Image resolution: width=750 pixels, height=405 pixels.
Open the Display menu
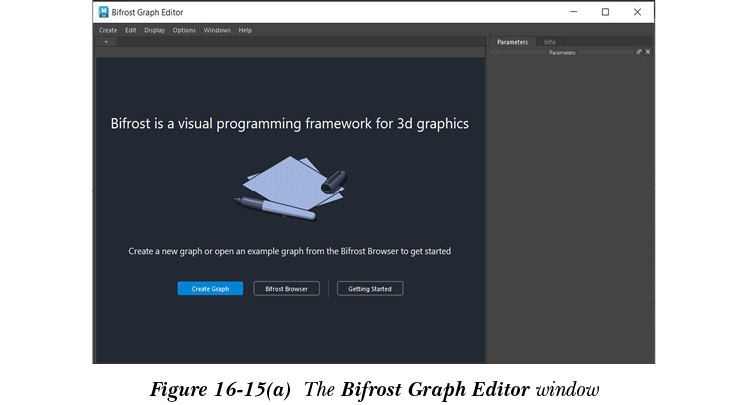154,30
